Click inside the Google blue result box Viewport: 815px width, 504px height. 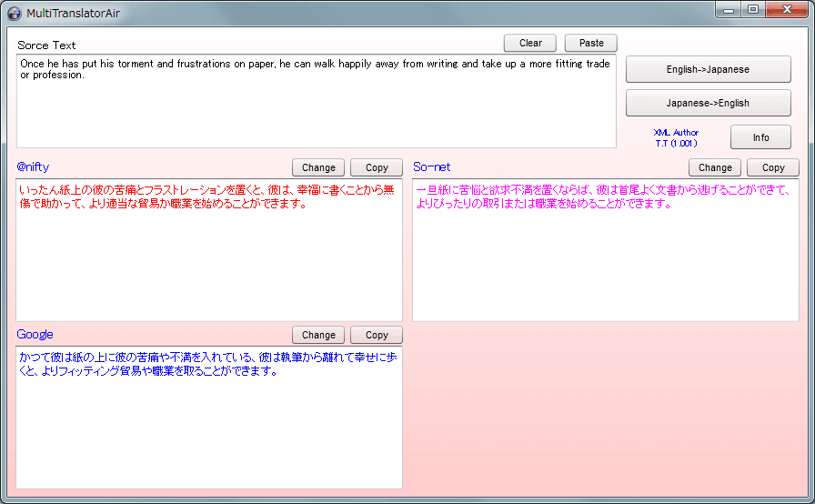pyautogui.click(x=208, y=423)
